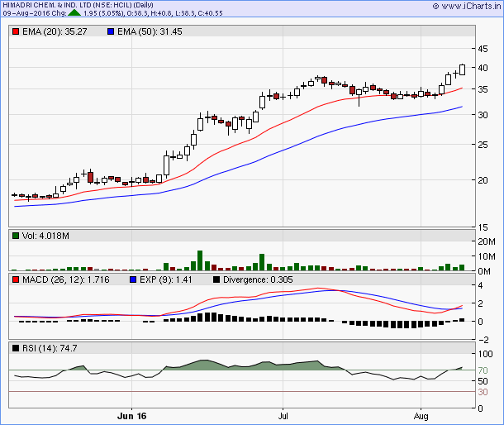Click the 45 price axis label

tap(483, 49)
